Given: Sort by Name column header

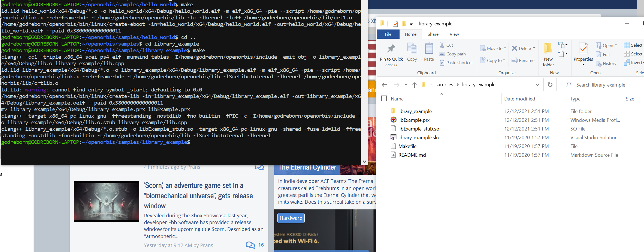Looking at the screenshot, I should (397, 99).
